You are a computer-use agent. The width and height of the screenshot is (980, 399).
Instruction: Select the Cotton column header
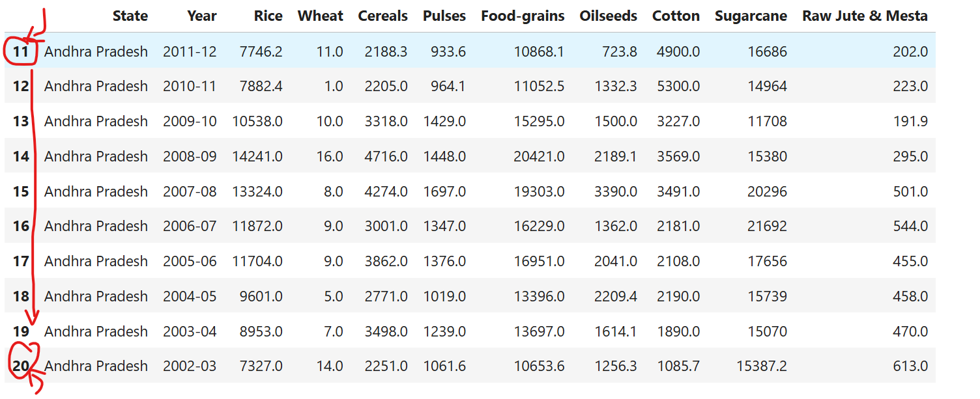pos(676,16)
